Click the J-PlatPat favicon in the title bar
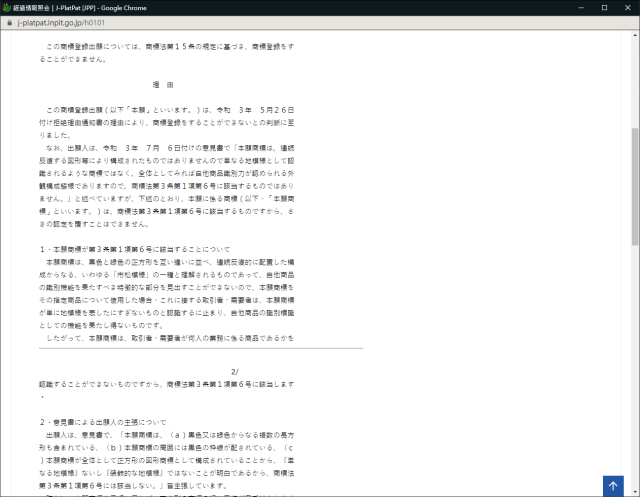The width and height of the screenshot is (640, 497). (x=7, y=7)
